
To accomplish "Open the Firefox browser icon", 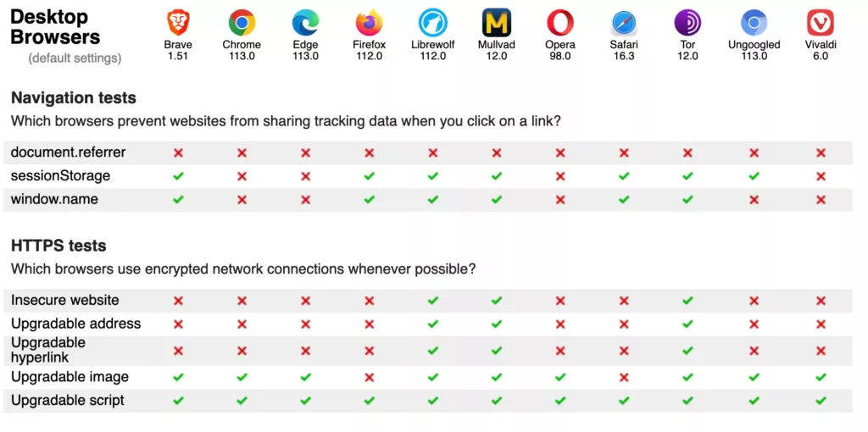I will pyautogui.click(x=370, y=23).
